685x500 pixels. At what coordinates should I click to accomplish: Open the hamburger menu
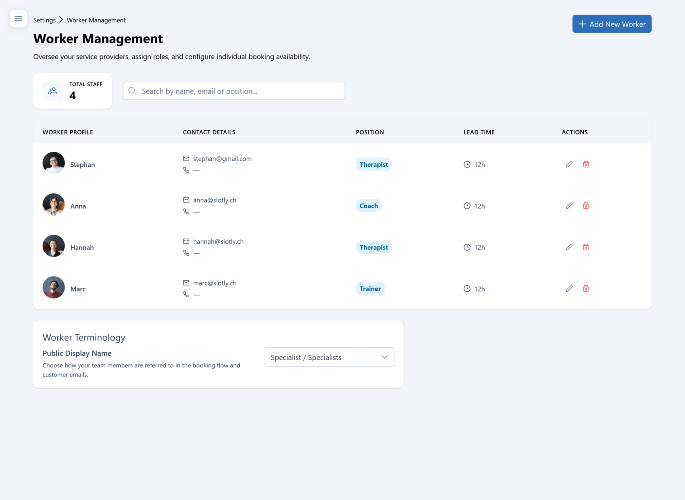coord(18,19)
